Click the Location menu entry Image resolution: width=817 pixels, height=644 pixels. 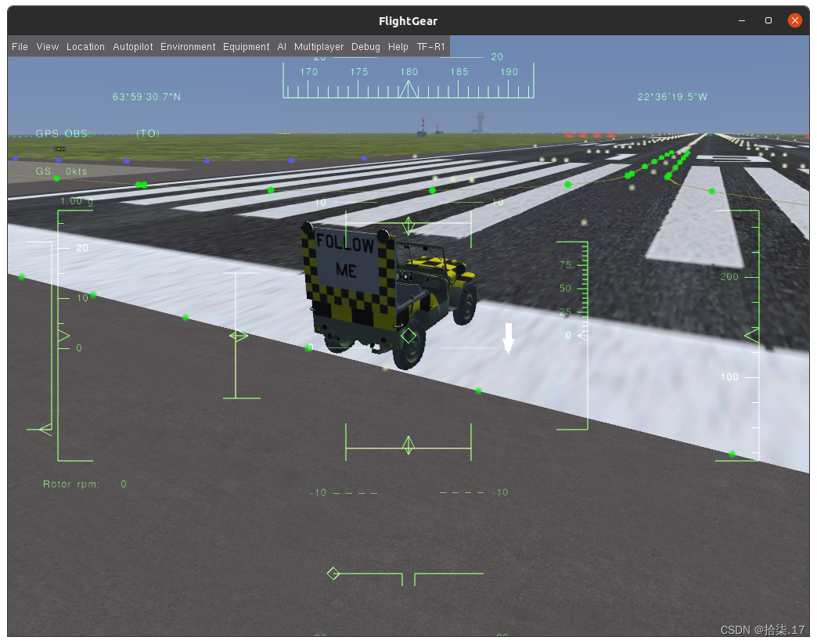[x=85, y=46]
